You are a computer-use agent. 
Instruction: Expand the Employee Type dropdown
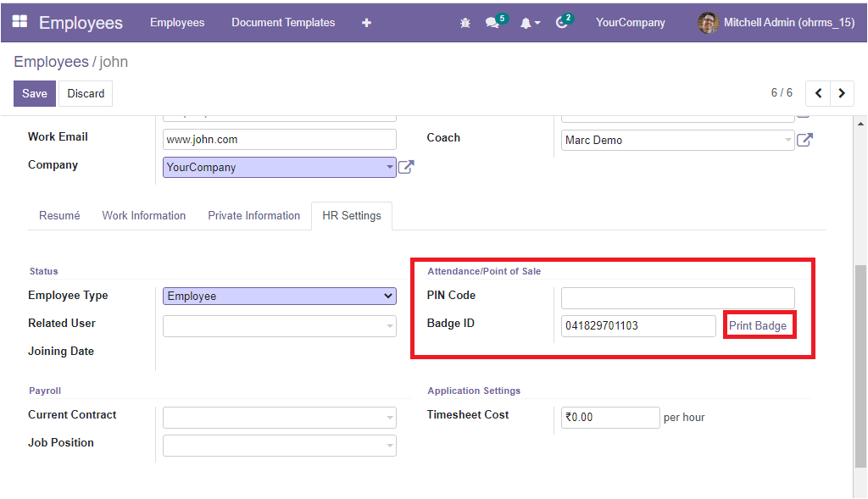(x=279, y=296)
